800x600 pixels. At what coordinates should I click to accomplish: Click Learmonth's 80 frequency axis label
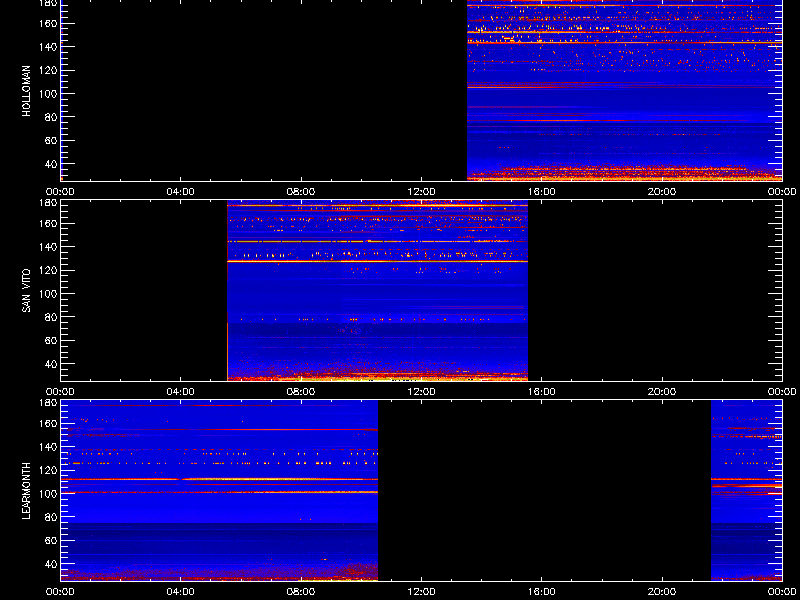[51, 517]
